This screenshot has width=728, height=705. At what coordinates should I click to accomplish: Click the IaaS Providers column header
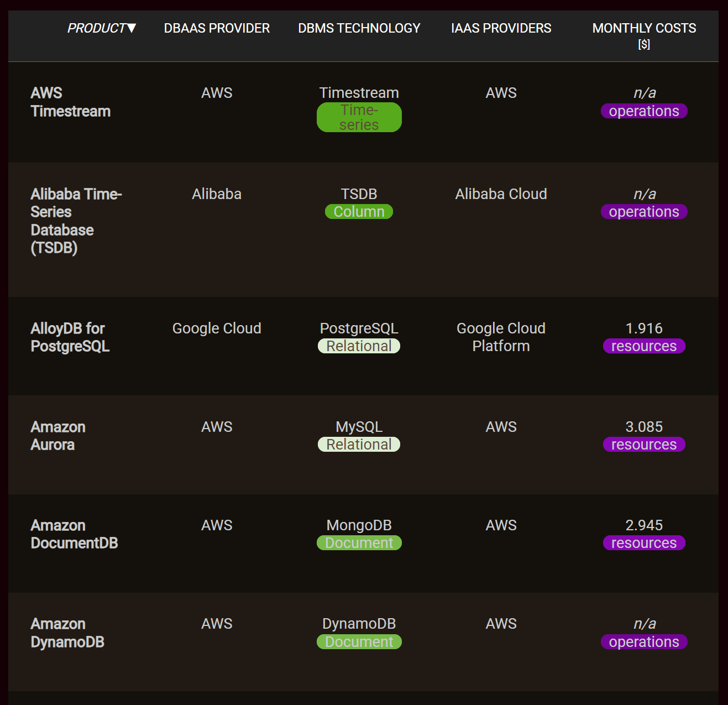click(501, 28)
